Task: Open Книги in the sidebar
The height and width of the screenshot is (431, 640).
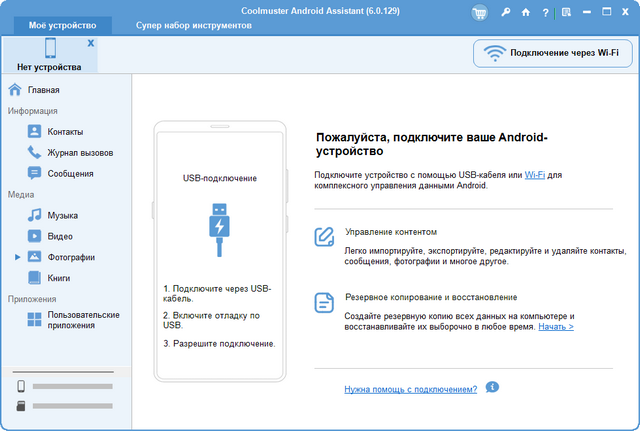Action: pyautogui.click(x=59, y=278)
